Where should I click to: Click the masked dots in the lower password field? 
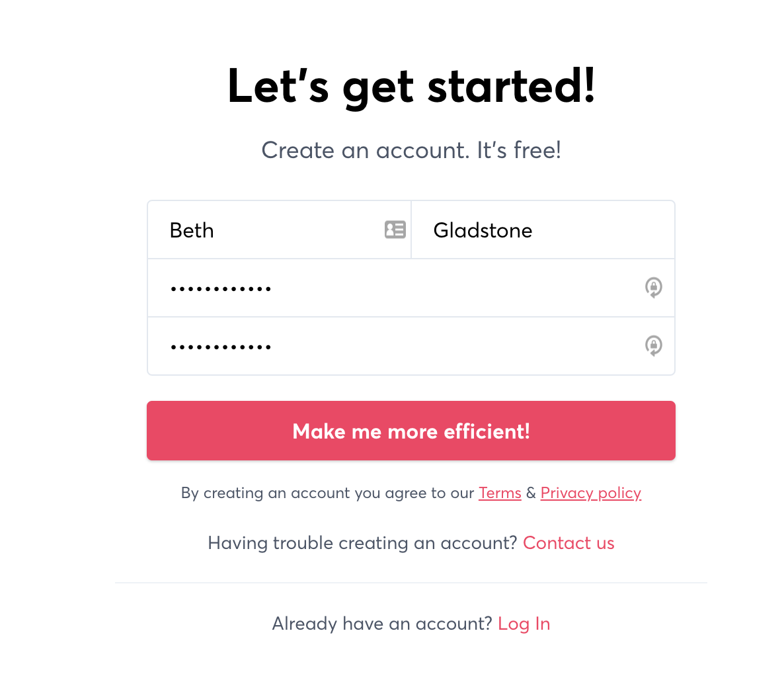221,347
